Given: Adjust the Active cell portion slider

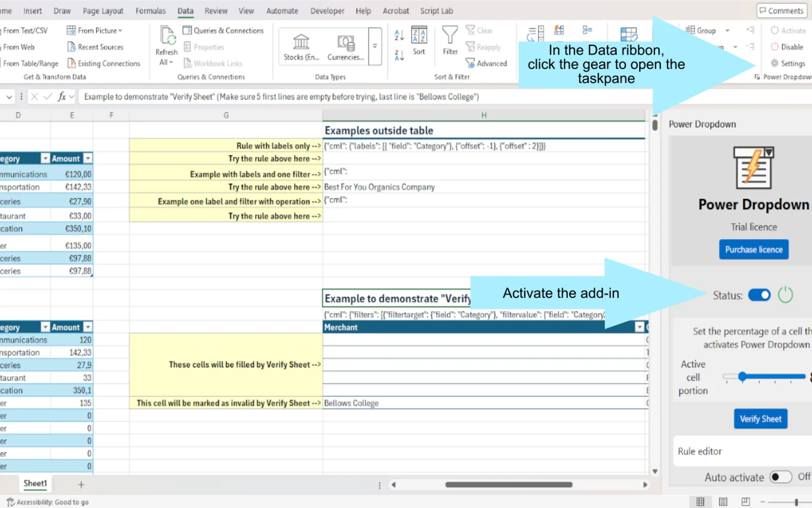Looking at the screenshot, I should 764,376.
